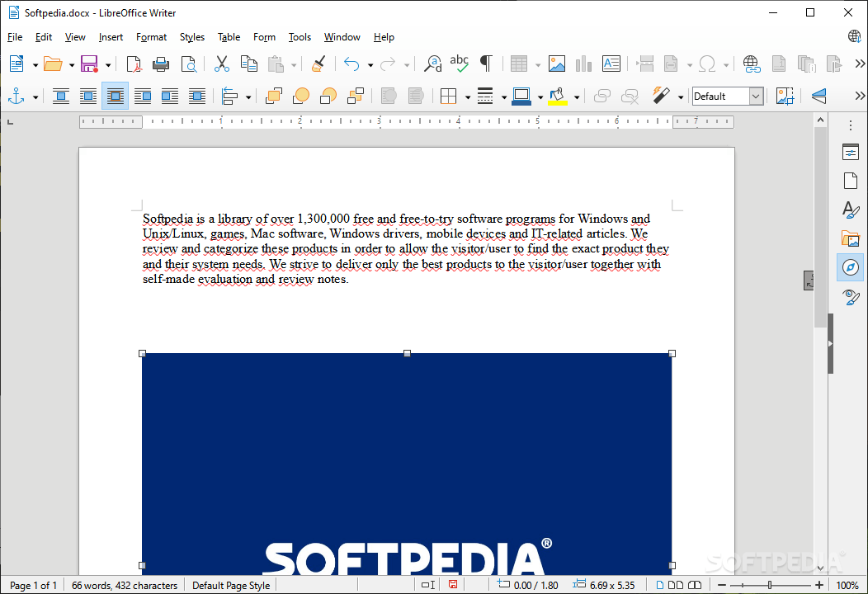Expand Anchor type dropdown arrow

(35, 97)
